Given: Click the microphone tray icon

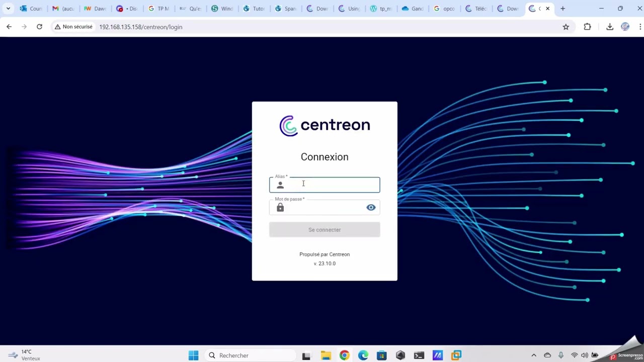Looking at the screenshot, I should 561,355.
